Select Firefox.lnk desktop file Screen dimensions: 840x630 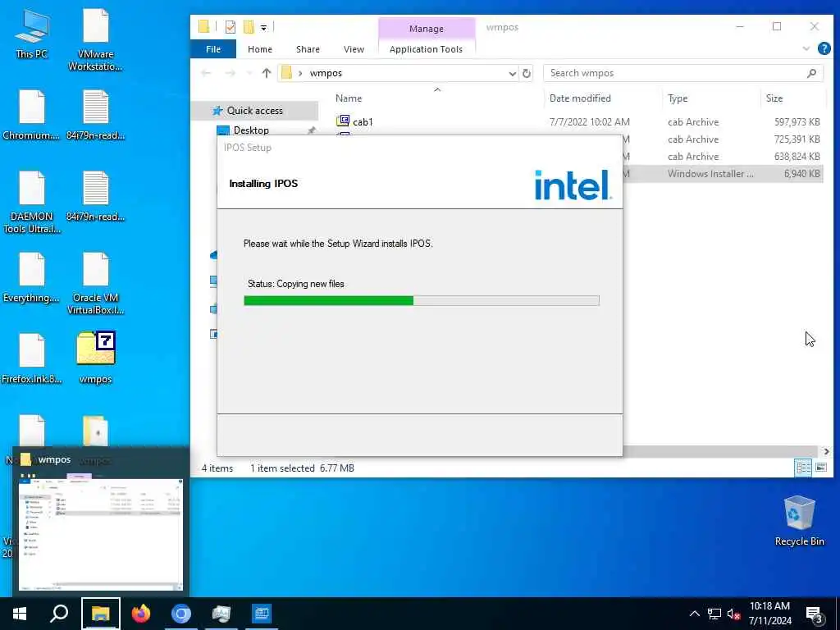[x=32, y=359]
